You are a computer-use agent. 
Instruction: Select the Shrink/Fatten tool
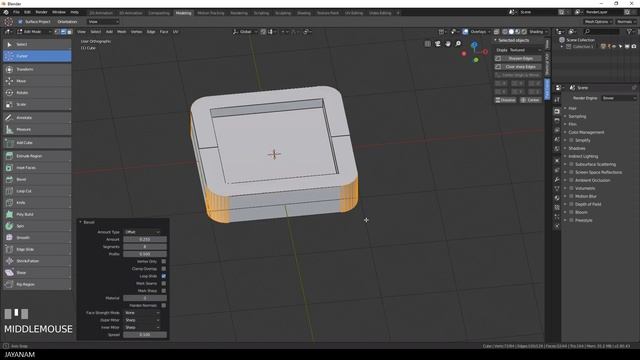[37, 261]
